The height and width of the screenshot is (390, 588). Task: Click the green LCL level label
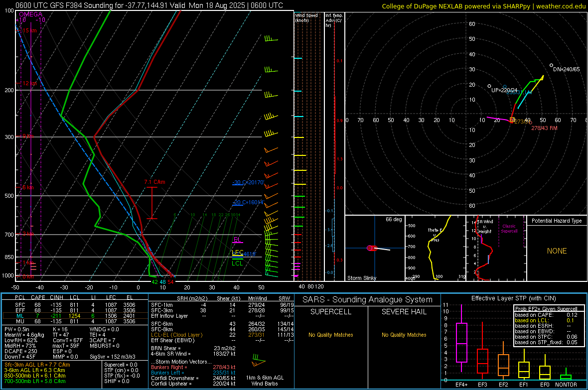pyautogui.click(x=237, y=263)
